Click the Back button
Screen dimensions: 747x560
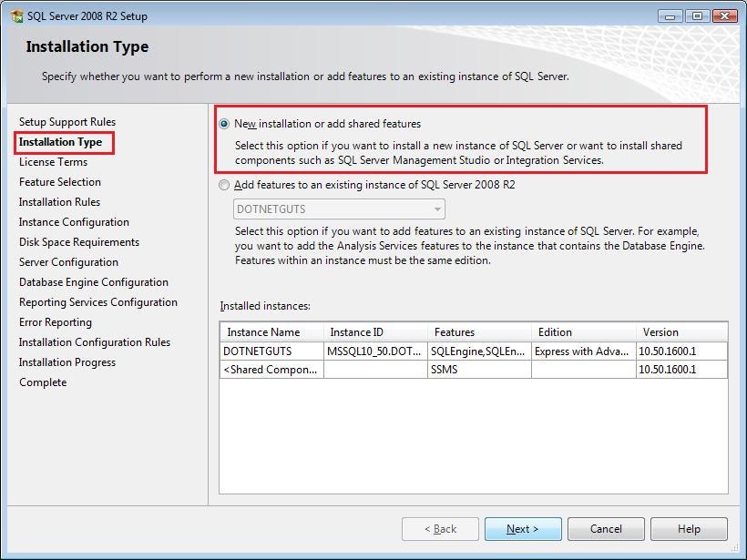[440, 529]
